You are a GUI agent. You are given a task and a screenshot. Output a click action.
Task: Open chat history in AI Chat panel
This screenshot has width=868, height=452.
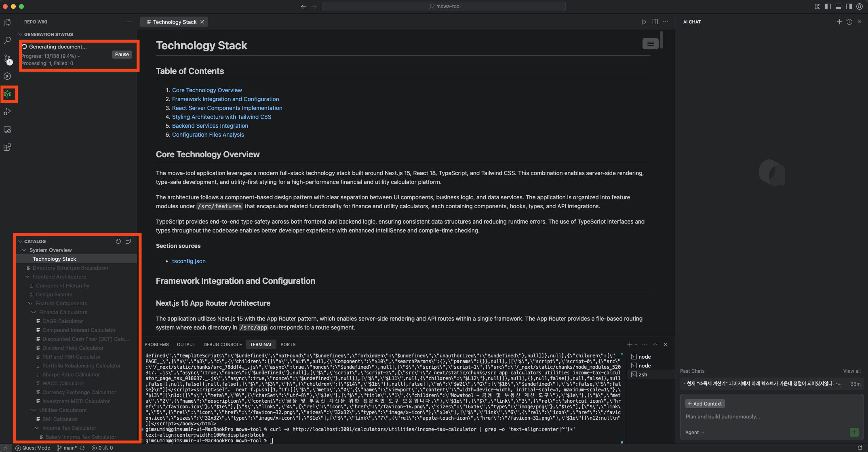tap(849, 22)
